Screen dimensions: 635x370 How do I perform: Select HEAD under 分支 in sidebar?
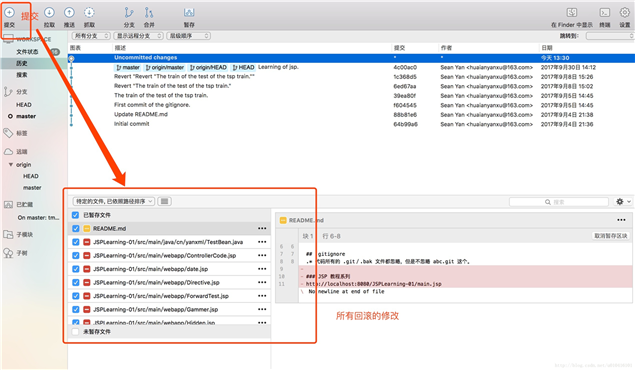(24, 104)
